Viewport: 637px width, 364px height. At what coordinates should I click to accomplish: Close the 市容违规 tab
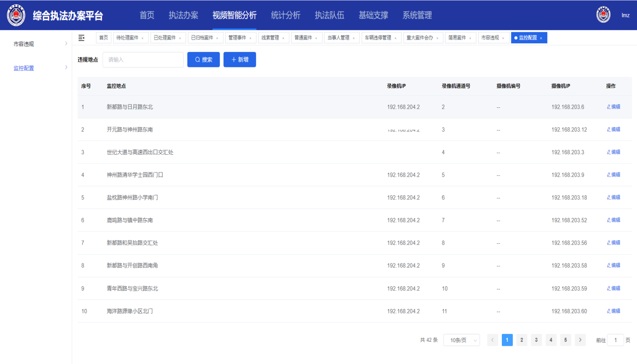click(x=503, y=38)
